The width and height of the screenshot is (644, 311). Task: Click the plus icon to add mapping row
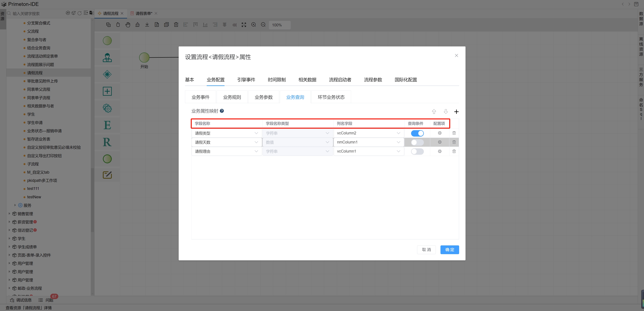point(456,112)
